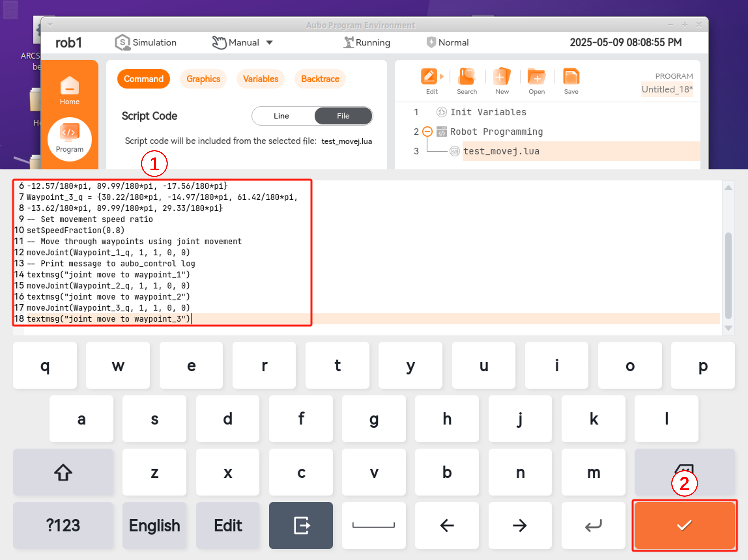
Task: Go to Home in sidebar
Action: (69, 90)
